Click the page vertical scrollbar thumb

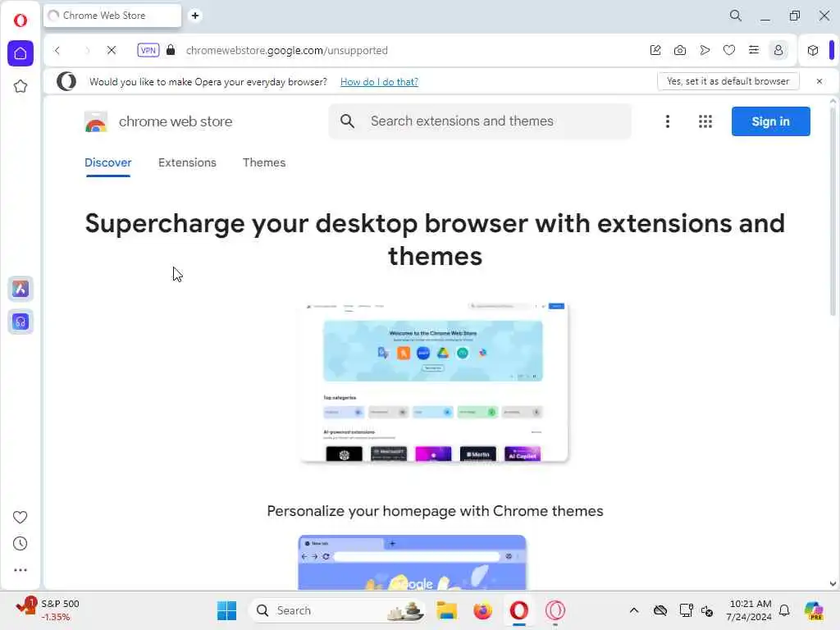833,212
